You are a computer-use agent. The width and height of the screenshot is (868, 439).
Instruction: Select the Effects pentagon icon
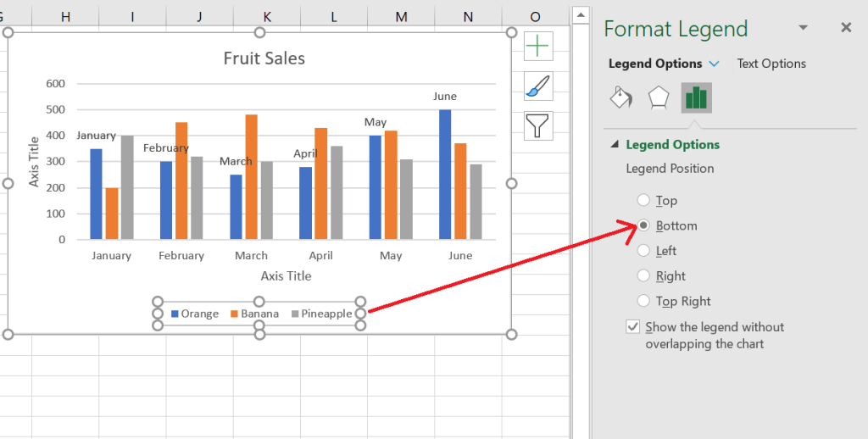[658, 97]
